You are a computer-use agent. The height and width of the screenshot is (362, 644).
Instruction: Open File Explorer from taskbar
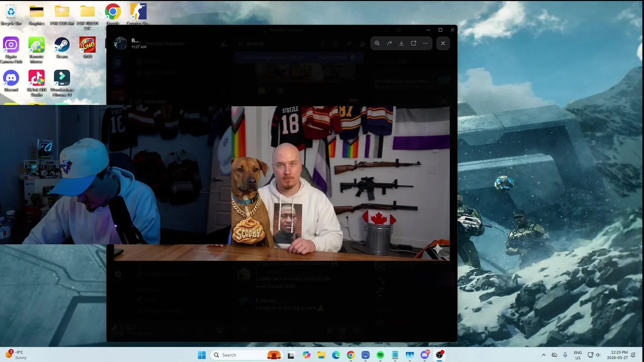pyautogui.click(x=321, y=355)
